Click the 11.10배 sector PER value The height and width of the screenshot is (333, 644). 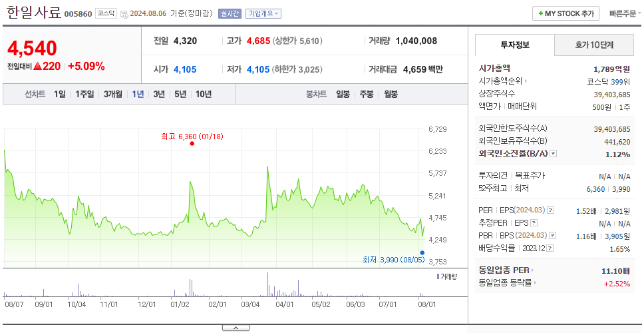point(615,270)
